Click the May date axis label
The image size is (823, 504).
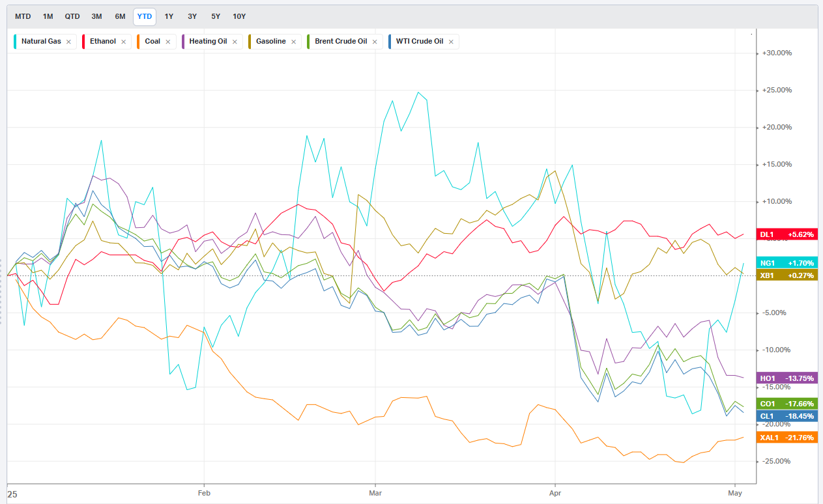735,494
